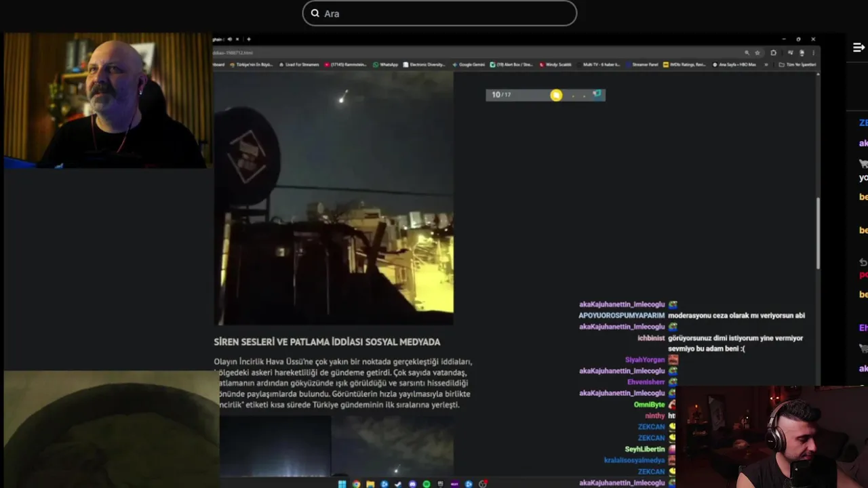Screen dimensions: 868x488
Task: Click username Ehvenisherr in chat
Action: (x=646, y=382)
